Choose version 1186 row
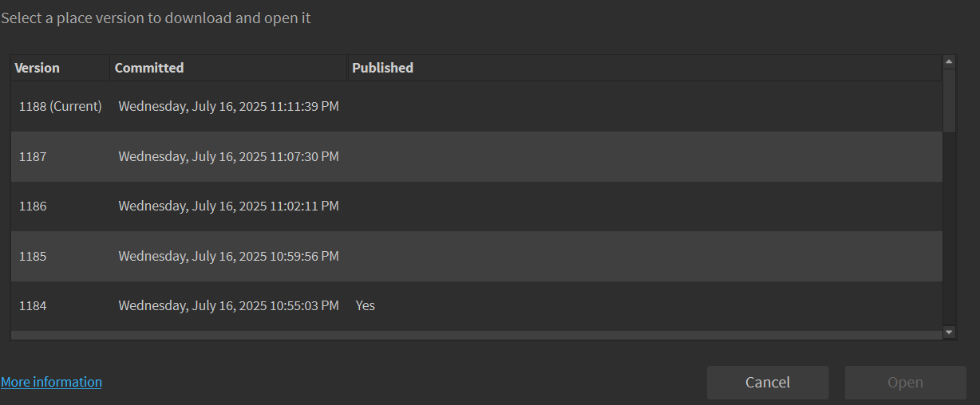 33,206
